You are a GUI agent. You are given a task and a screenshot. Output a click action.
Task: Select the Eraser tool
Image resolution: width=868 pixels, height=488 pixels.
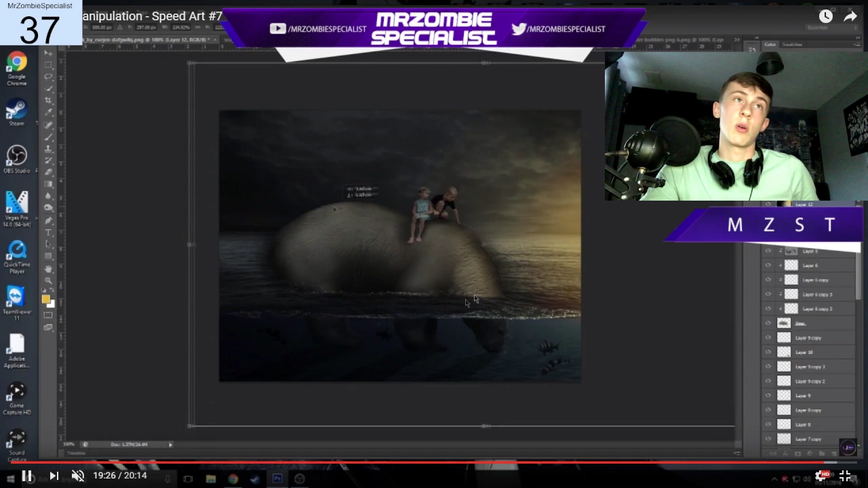(x=48, y=172)
